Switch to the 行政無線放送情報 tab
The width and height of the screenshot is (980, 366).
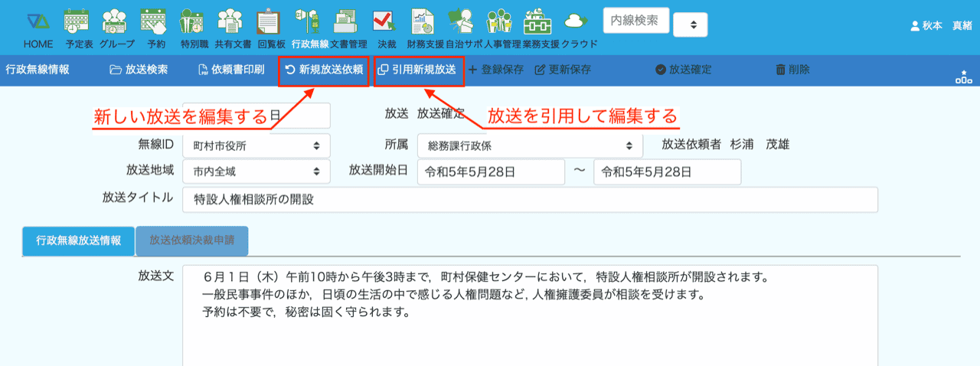[79, 240]
